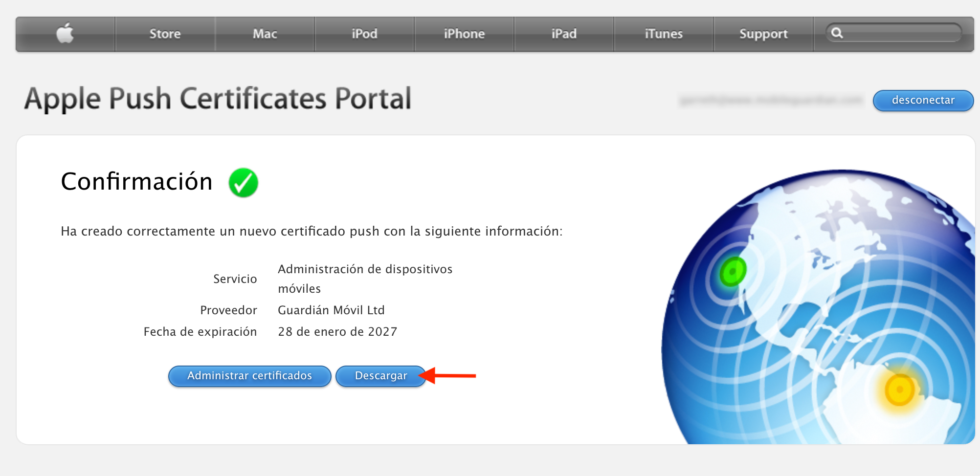Click the green beacon on the globe
Viewport: 980px width, 476px height.
coord(733,271)
